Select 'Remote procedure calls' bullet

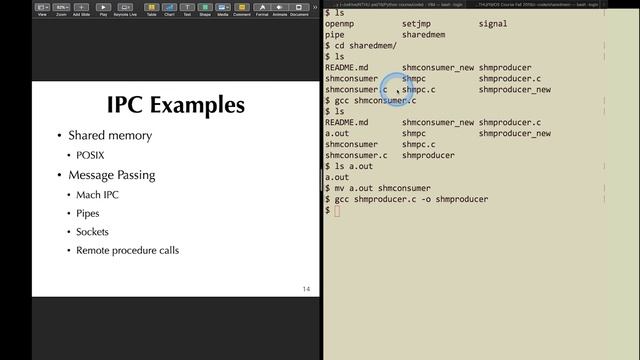coord(127,251)
